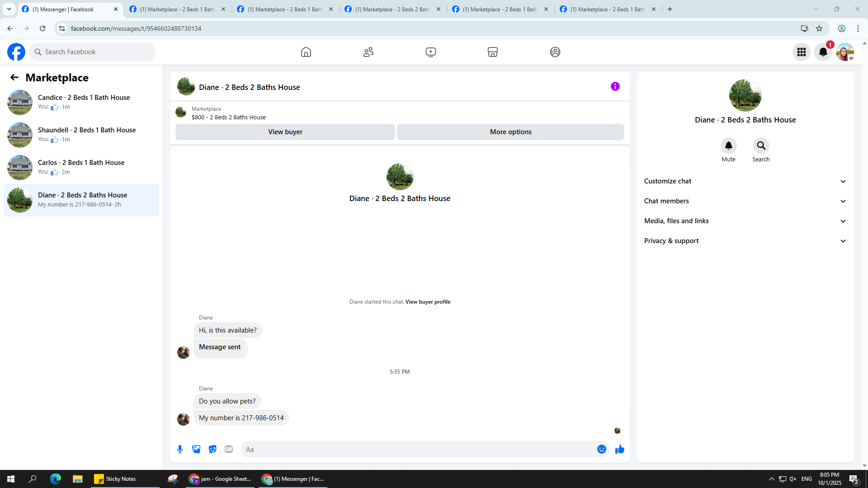This screenshot has width=868, height=488.
Task: Open the Friends icon in top navigation
Action: click(x=368, y=52)
